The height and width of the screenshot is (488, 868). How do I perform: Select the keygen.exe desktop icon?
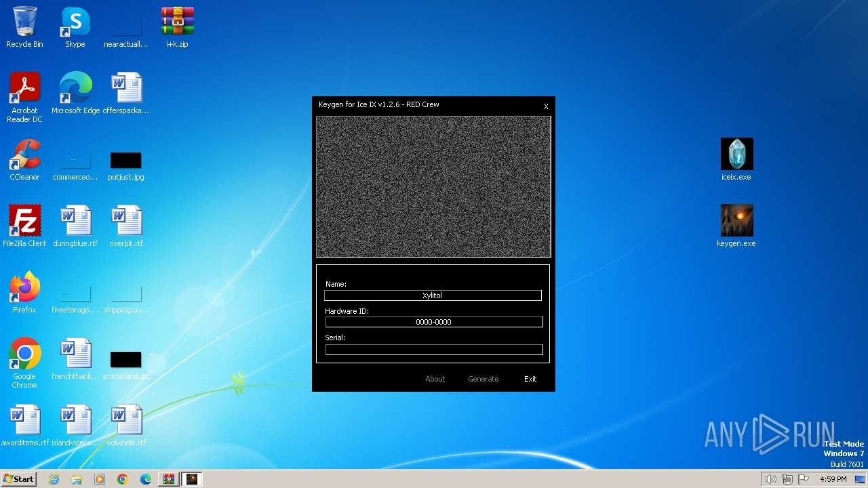736,226
